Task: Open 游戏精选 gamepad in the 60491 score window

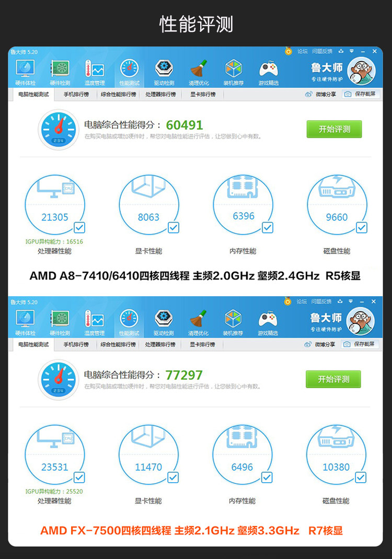Action: (x=268, y=73)
